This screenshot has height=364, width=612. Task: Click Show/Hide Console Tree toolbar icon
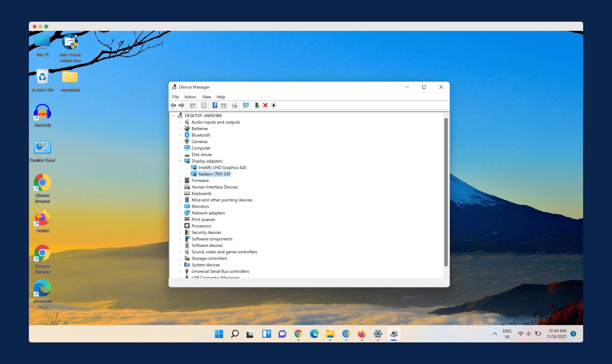coord(193,106)
